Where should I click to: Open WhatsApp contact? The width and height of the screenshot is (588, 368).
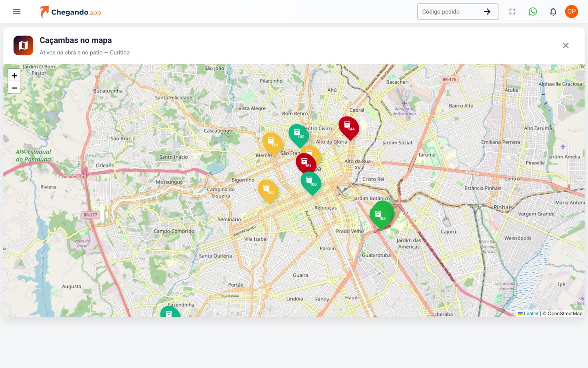coord(533,11)
